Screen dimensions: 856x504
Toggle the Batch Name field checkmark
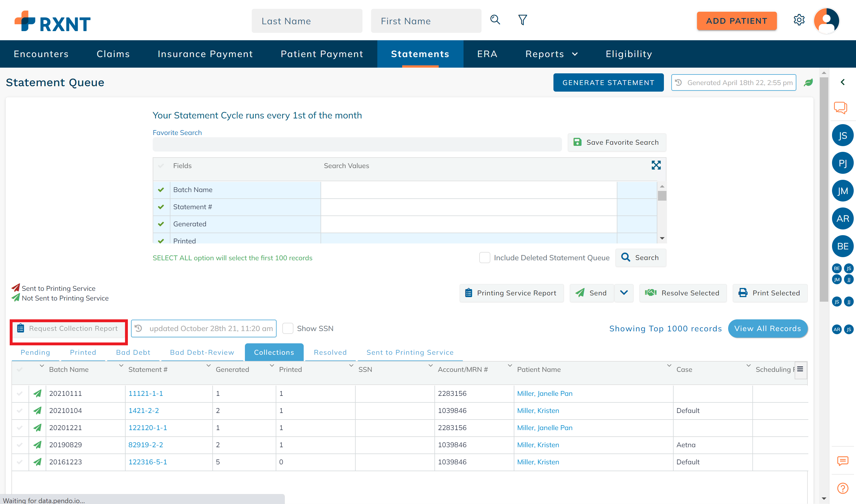point(161,190)
